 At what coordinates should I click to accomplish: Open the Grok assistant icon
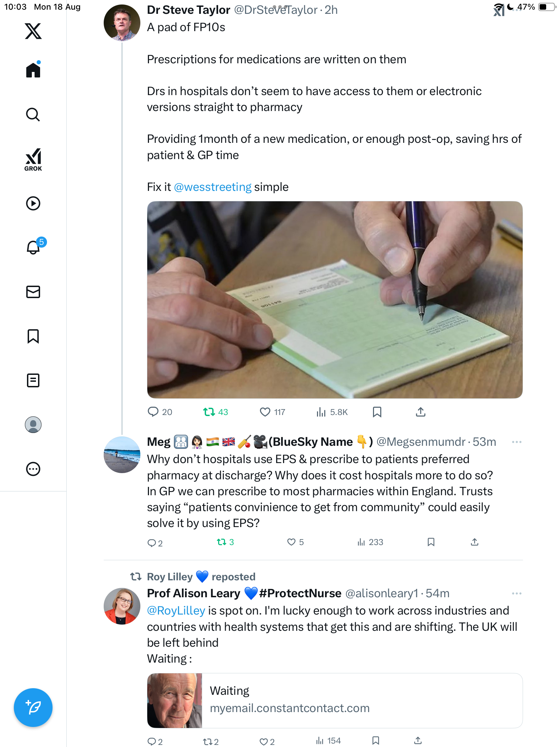click(x=33, y=159)
